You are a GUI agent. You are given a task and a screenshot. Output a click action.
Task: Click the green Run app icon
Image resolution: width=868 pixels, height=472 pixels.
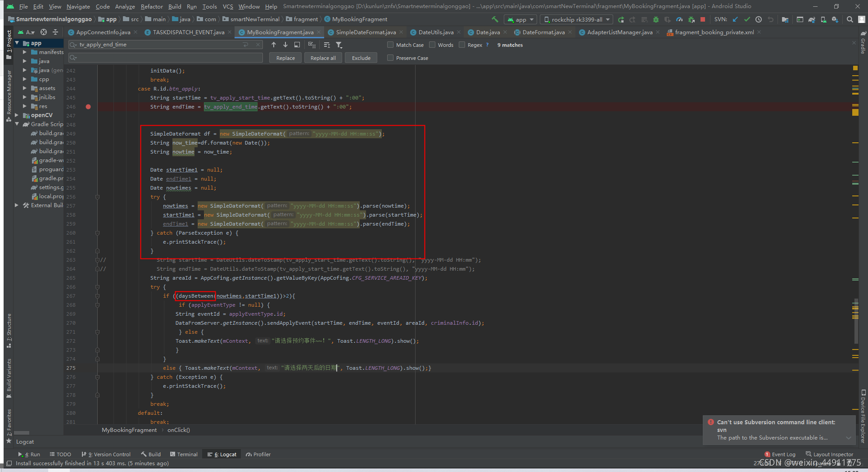click(x=621, y=19)
